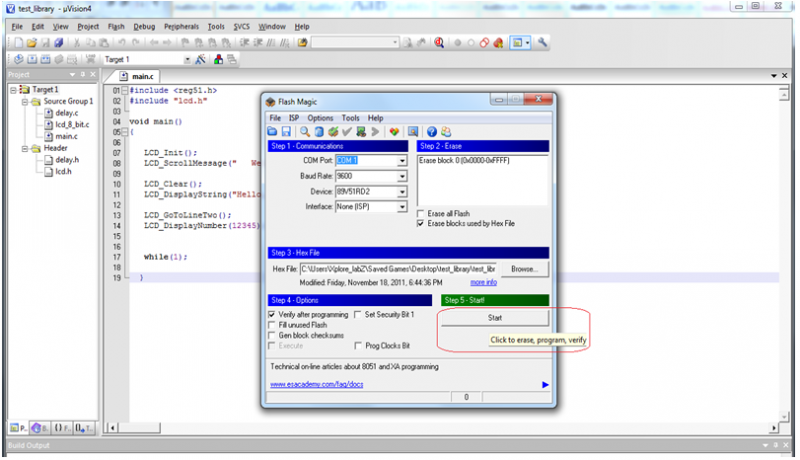800x460 pixels.
Task: Click the Download LOAD icon in build toolbar
Action: [x=90, y=60]
